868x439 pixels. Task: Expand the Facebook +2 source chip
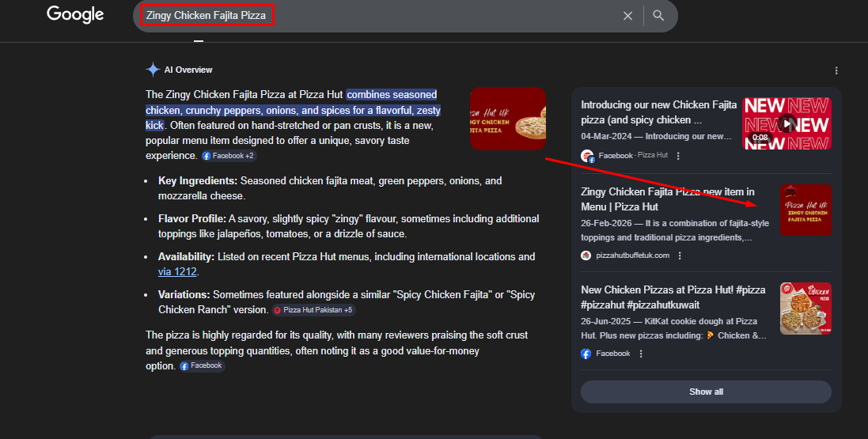(x=228, y=157)
